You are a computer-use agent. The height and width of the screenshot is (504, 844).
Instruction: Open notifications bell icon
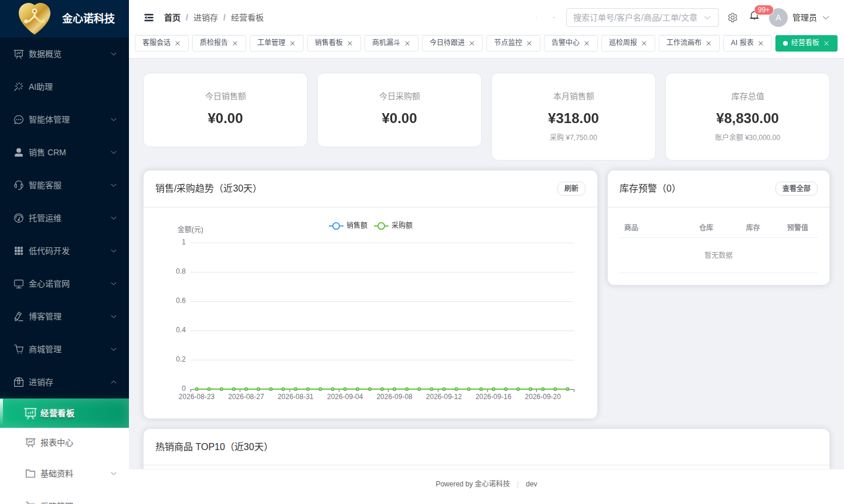[x=754, y=16]
